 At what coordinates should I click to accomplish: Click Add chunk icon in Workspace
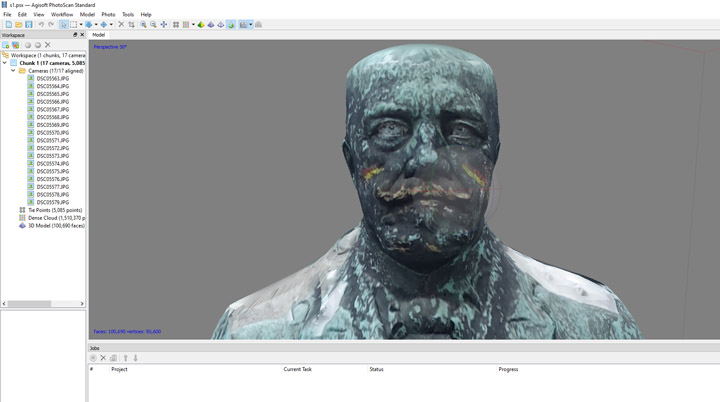pyautogui.click(x=6, y=45)
